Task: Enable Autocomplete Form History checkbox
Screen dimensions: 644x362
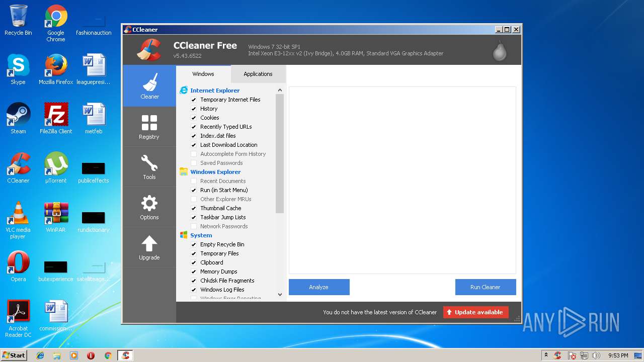Action: 194,154
